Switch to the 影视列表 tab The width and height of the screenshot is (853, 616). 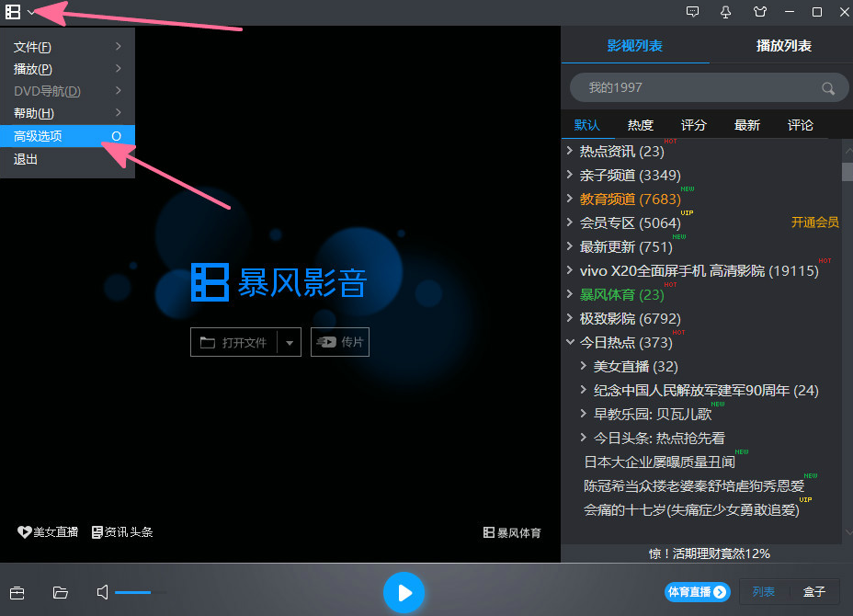point(635,46)
